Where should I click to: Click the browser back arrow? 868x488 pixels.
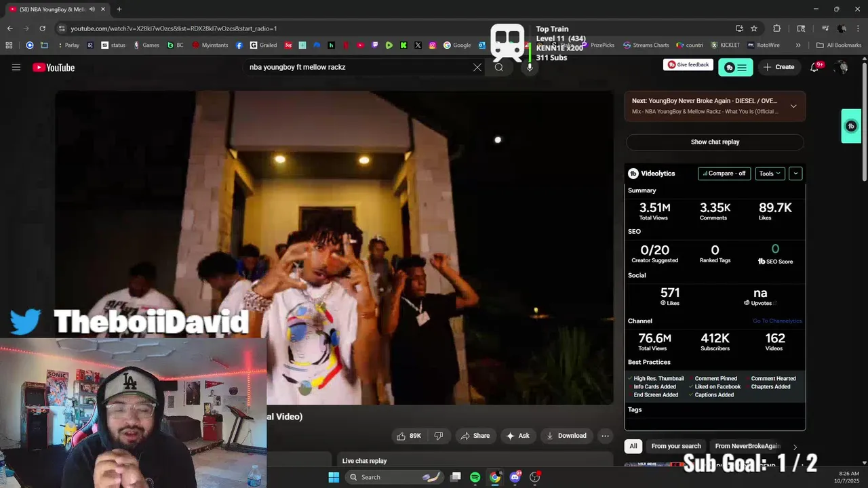point(9,28)
